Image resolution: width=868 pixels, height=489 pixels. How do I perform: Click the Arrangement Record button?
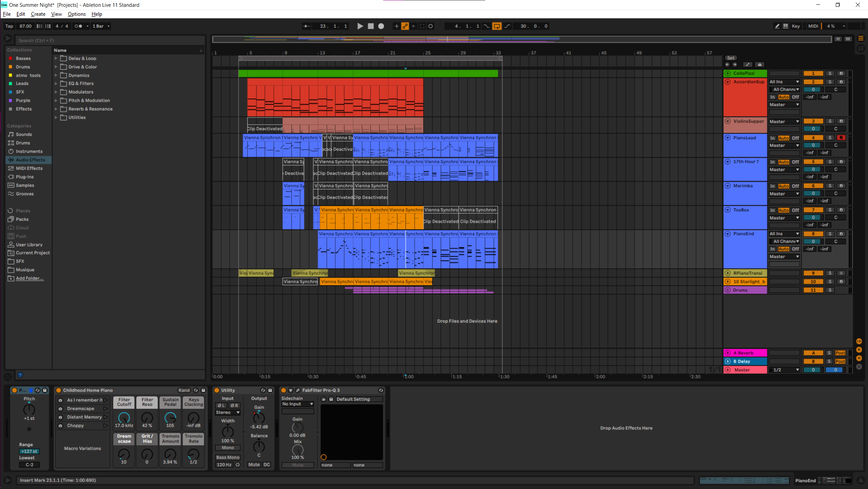pyautogui.click(x=381, y=26)
